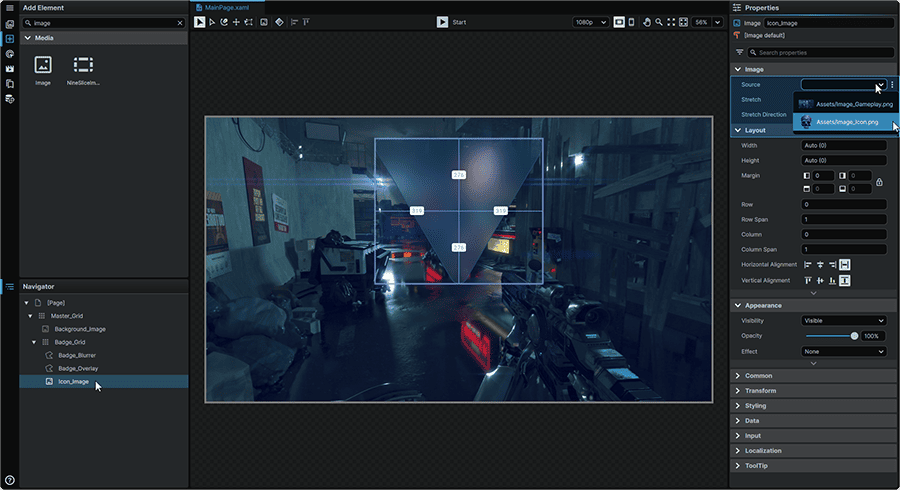The image size is (900, 490).
Task: Choose the direct selection tool
Action: tap(212, 22)
